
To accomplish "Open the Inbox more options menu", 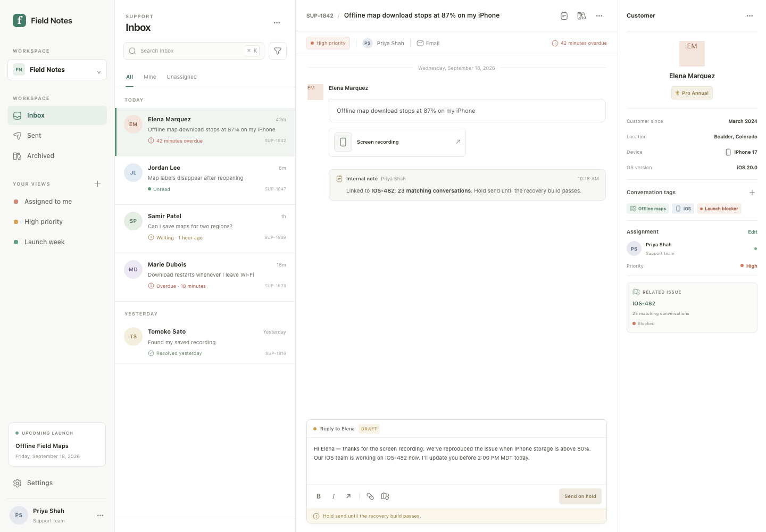I will tap(277, 23).
